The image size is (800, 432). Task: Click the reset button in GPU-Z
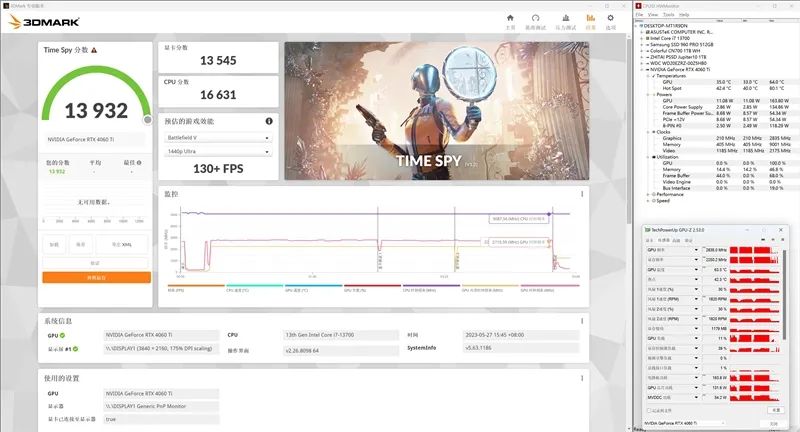(x=776, y=410)
